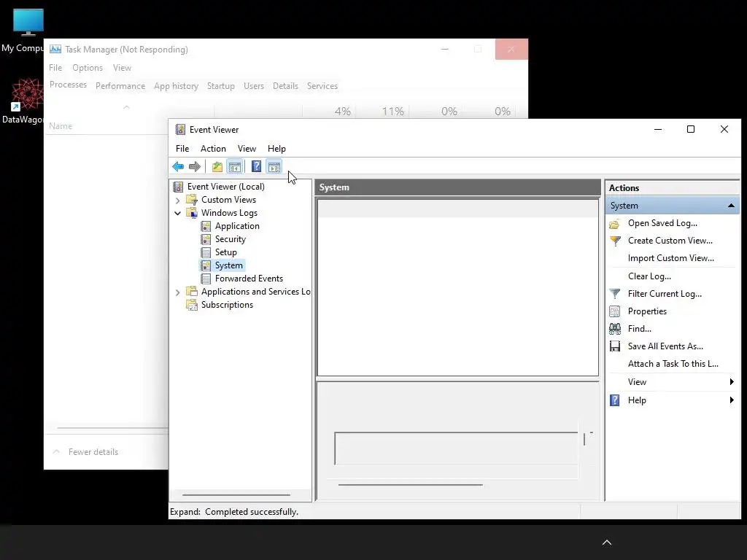
Task: Click Find... in the Actions pane
Action: tap(639, 329)
